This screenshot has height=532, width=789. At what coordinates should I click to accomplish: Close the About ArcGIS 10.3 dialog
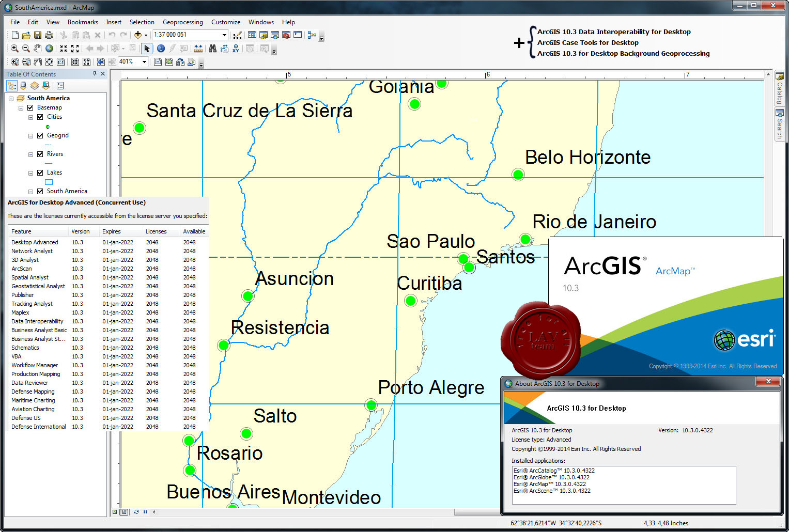[768, 381]
